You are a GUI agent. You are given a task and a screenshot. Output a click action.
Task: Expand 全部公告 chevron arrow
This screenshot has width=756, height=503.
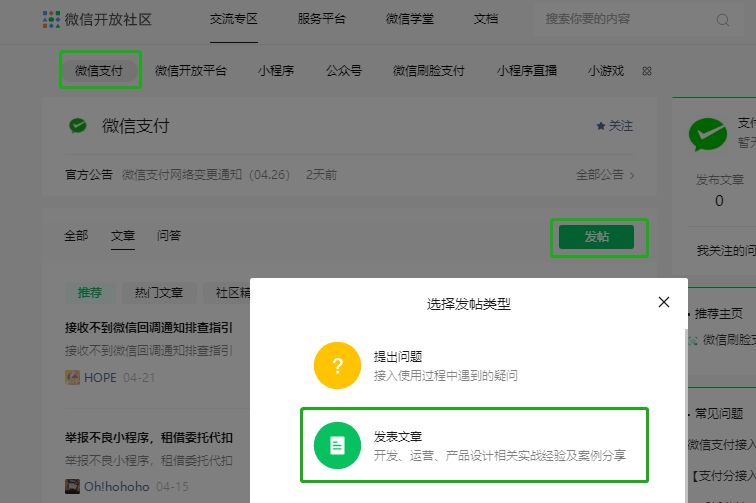pyautogui.click(x=632, y=175)
